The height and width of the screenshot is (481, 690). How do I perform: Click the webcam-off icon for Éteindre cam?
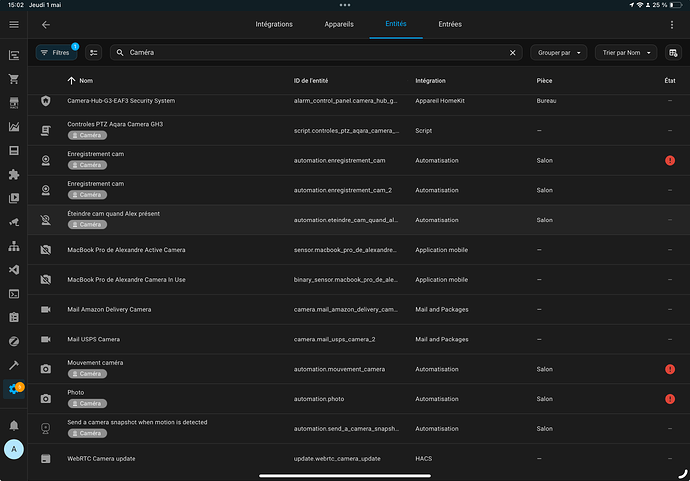pos(45,220)
